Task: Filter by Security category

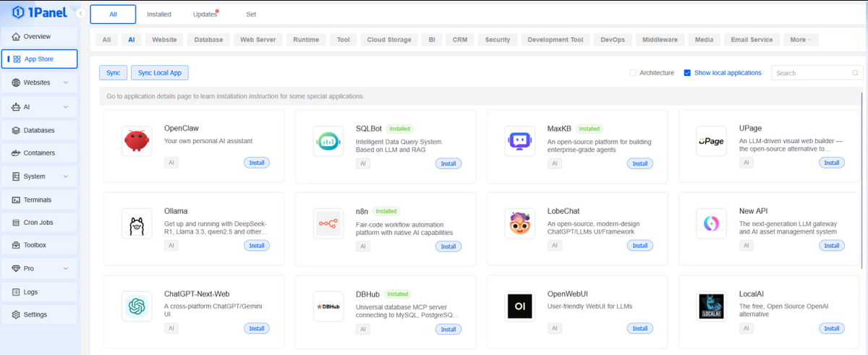Action: coord(498,40)
